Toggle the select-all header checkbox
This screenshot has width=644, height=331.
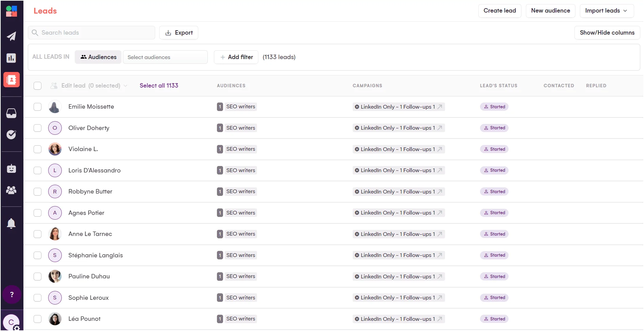coord(38,86)
